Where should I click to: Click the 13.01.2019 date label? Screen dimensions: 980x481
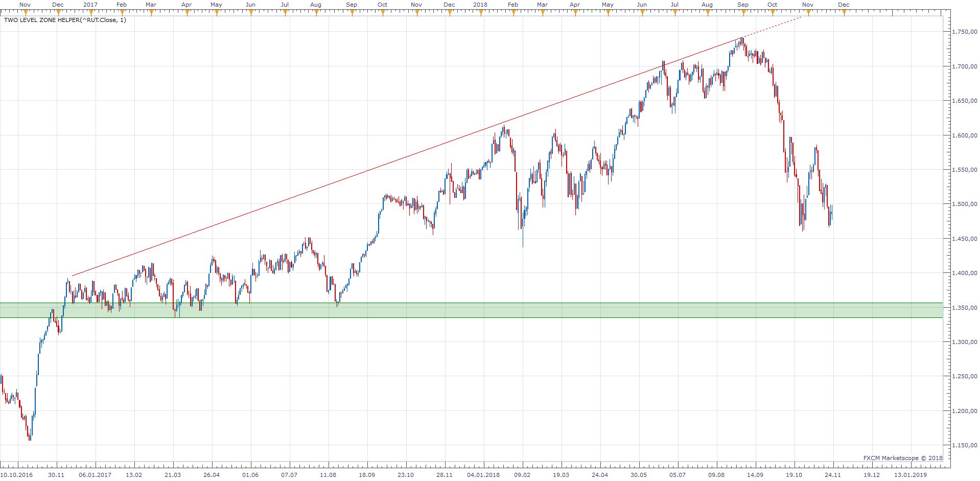(x=911, y=475)
